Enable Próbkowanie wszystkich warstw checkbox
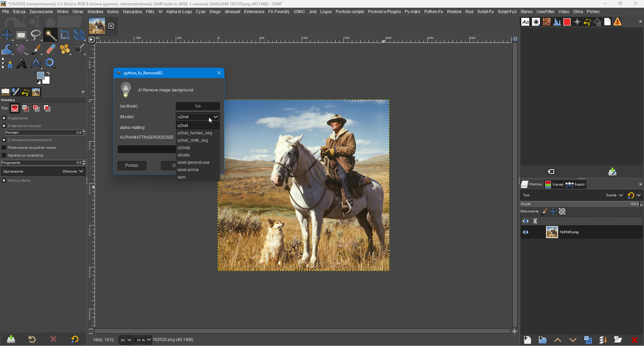 coord(4,148)
